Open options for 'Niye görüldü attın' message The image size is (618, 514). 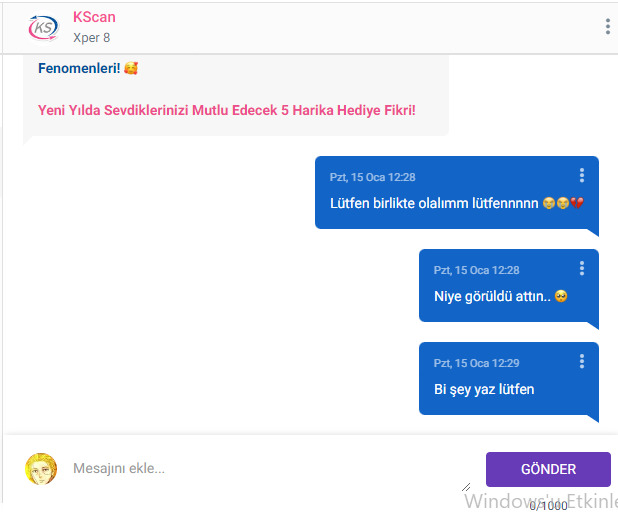click(x=582, y=268)
